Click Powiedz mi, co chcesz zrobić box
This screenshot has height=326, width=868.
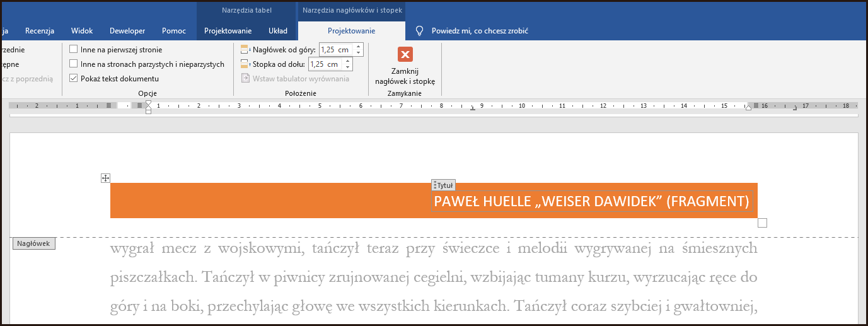(x=480, y=31)
